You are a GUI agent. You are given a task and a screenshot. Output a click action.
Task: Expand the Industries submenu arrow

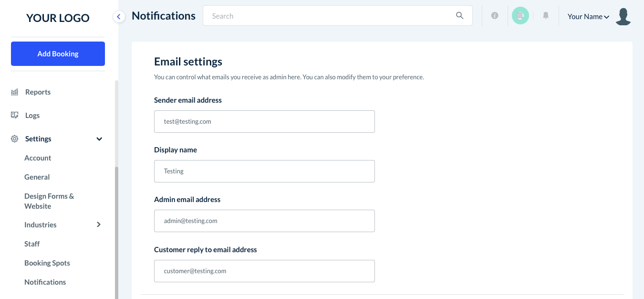(x=99, y=224)
